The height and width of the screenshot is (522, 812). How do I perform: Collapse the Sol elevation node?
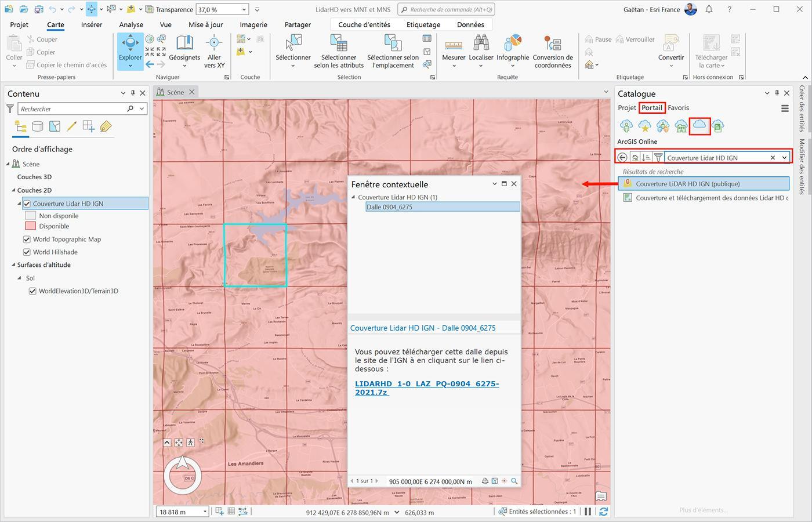(x=19, y=278)
